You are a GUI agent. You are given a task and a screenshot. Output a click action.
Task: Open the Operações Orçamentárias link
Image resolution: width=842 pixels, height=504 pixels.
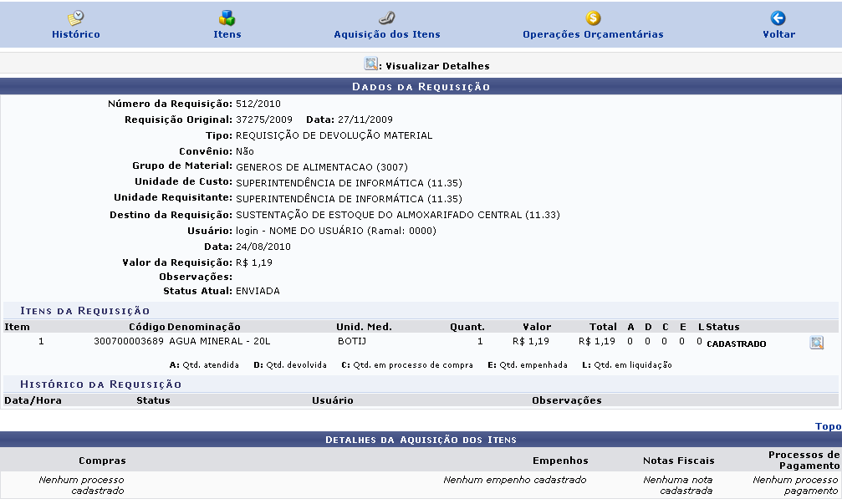pyautogui.click(x=593, y=34)
